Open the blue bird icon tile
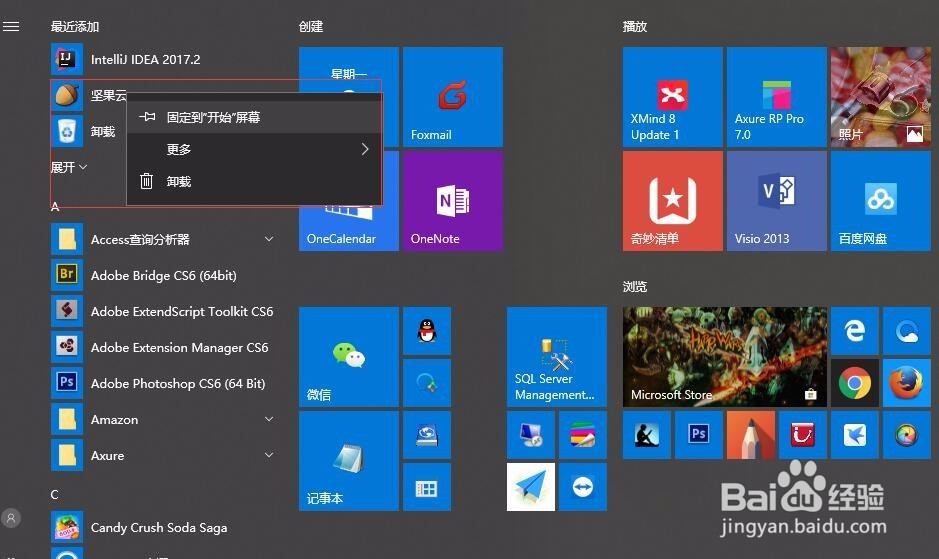The image size is (939, 559). click(x=855, y=435)
